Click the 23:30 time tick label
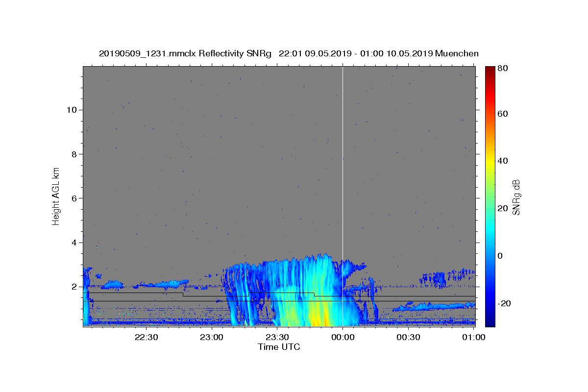The width and height of the screenshot is (588, 392). click(x=277, y=338)
